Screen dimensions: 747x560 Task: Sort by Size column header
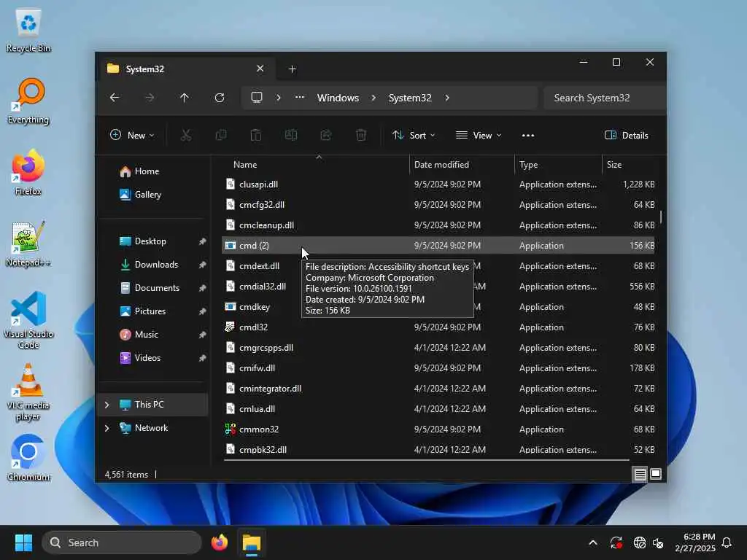pos(614,165)
